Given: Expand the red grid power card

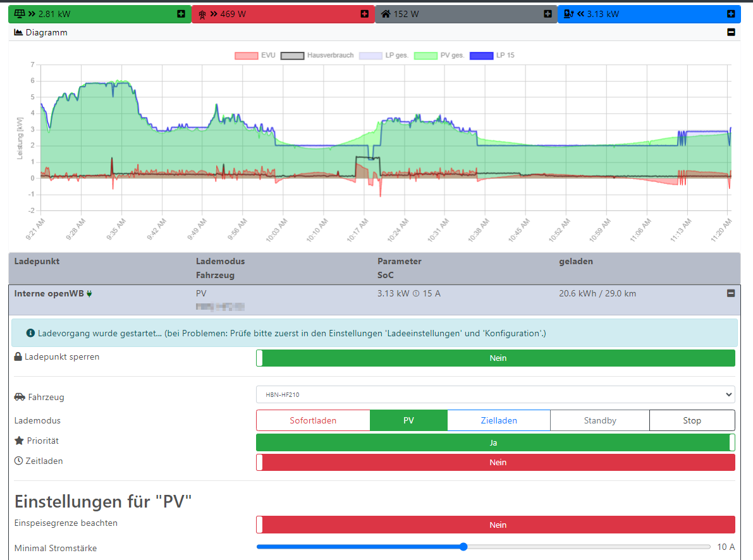Looking at the screenshot, I should point(364,14).
